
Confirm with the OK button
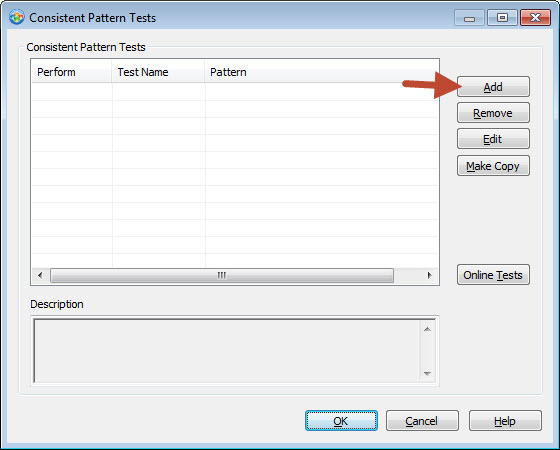[x=341, y=421]
